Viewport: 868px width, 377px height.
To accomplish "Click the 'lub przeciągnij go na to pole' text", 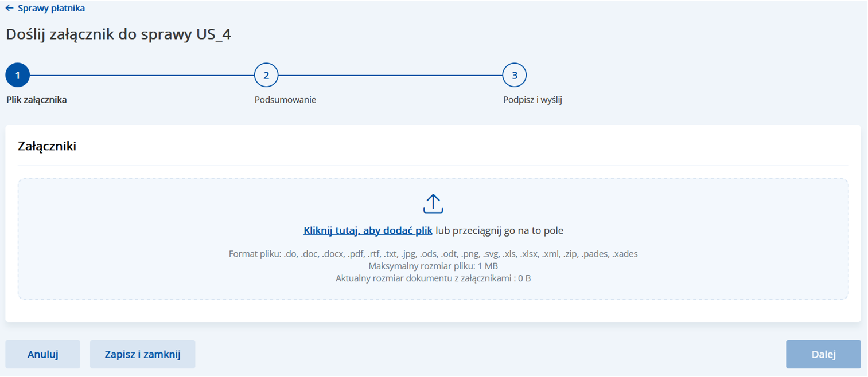I will pos(499,231).
